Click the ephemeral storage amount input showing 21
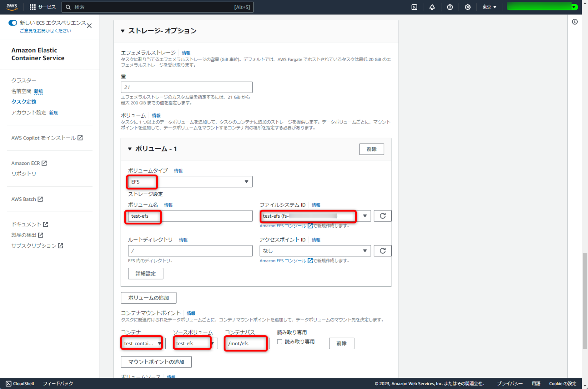588x389 pixels. tap(186, 87)
